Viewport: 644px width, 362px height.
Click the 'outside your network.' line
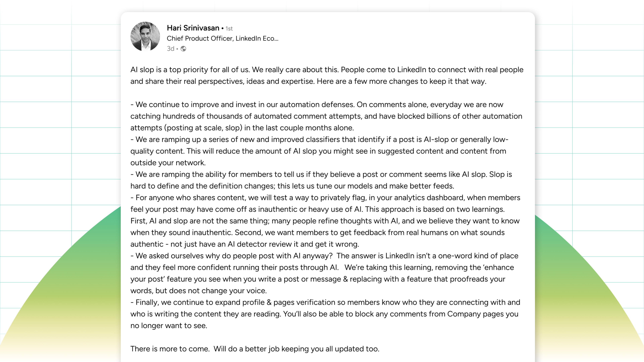[x=168, y=163]
